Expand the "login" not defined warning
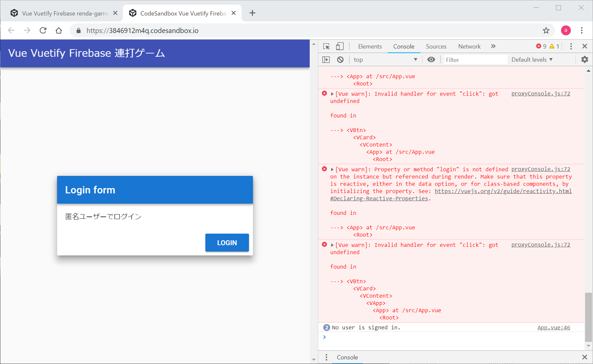 [x=332, y=170]
